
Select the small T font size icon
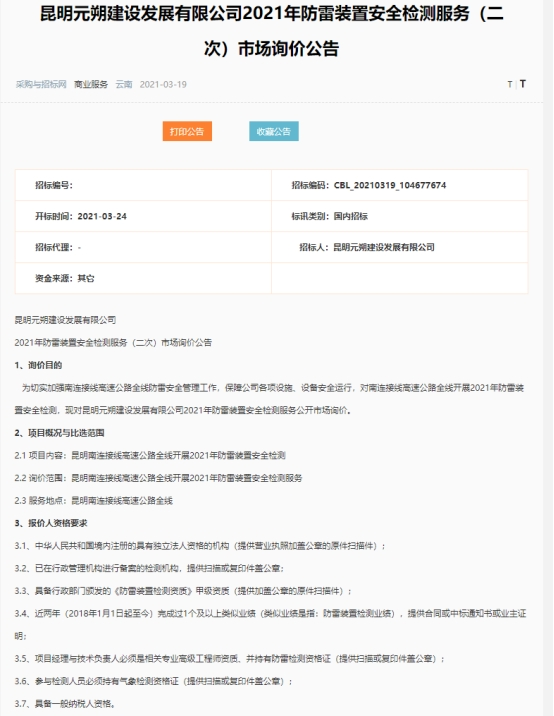(x=510, y=84)
